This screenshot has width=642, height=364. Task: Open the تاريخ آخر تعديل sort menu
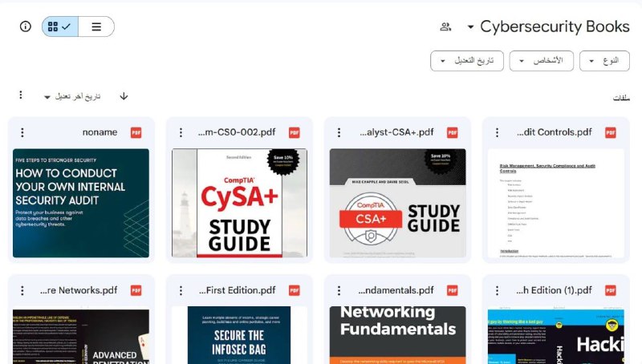coord(72,96)
